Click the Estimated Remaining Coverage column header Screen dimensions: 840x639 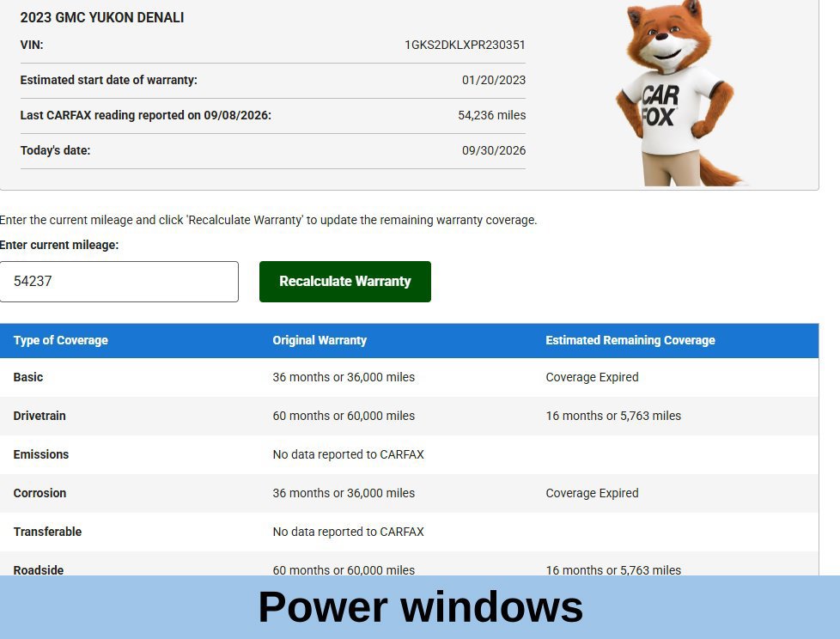pos(630,341)
